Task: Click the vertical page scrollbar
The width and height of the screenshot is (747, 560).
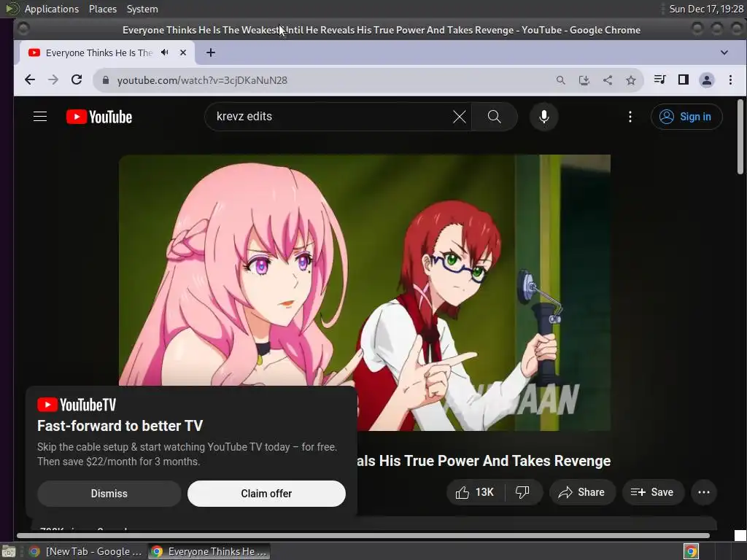Action: point(740,137)
